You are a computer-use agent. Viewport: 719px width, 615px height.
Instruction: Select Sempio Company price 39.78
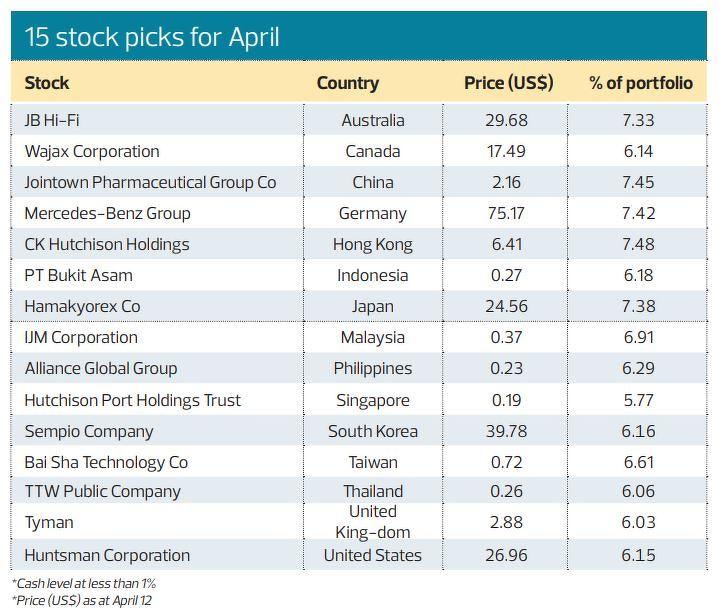[508, 431]
